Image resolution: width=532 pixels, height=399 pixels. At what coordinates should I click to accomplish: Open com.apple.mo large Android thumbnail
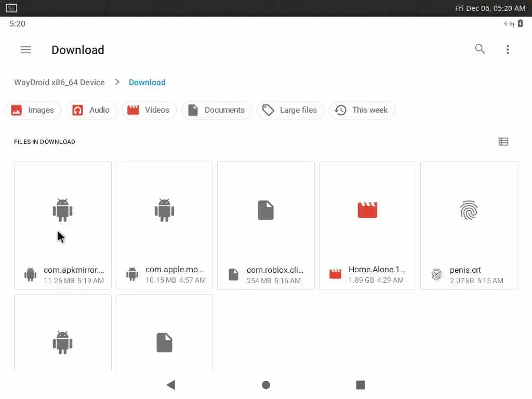165,210
